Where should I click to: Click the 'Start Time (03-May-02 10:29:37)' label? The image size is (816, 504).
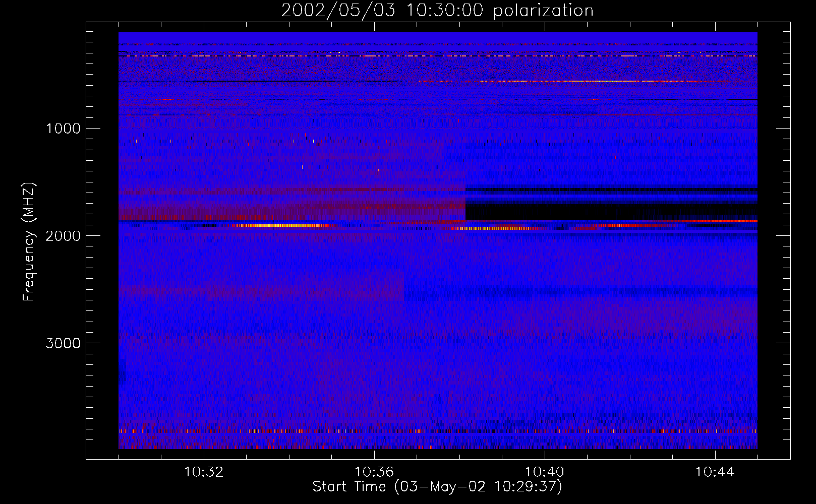(437, 487)
